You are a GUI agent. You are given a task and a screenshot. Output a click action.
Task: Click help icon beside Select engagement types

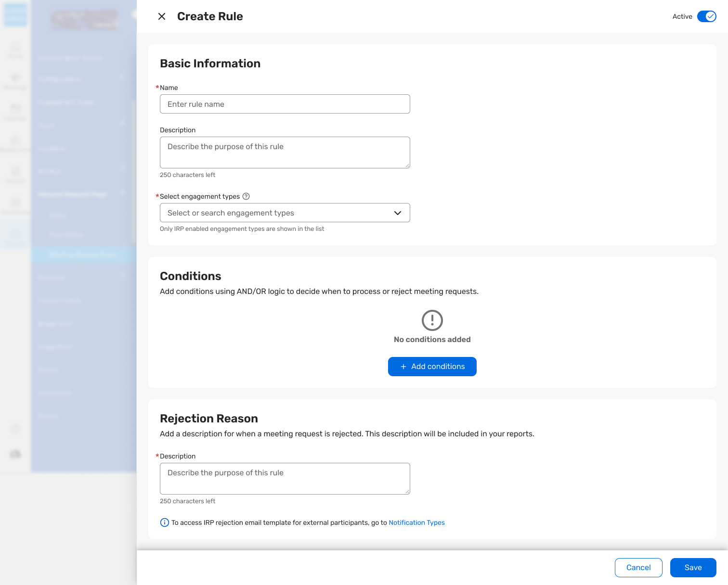(x=246, y=196)
